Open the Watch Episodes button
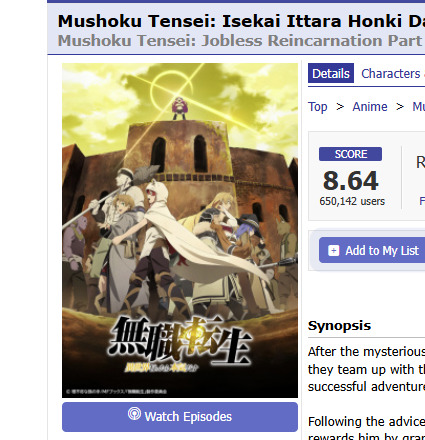Image resolution: width=425 pixels, height=440 pixels. click(x=180, y=417)
